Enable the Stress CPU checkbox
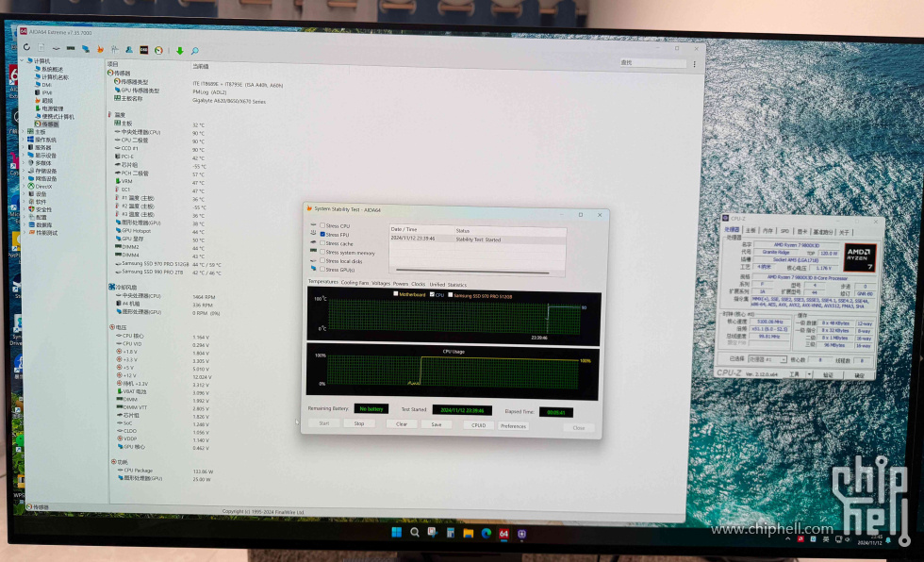Viewport: 924px width, 562px height. point(322,225)
